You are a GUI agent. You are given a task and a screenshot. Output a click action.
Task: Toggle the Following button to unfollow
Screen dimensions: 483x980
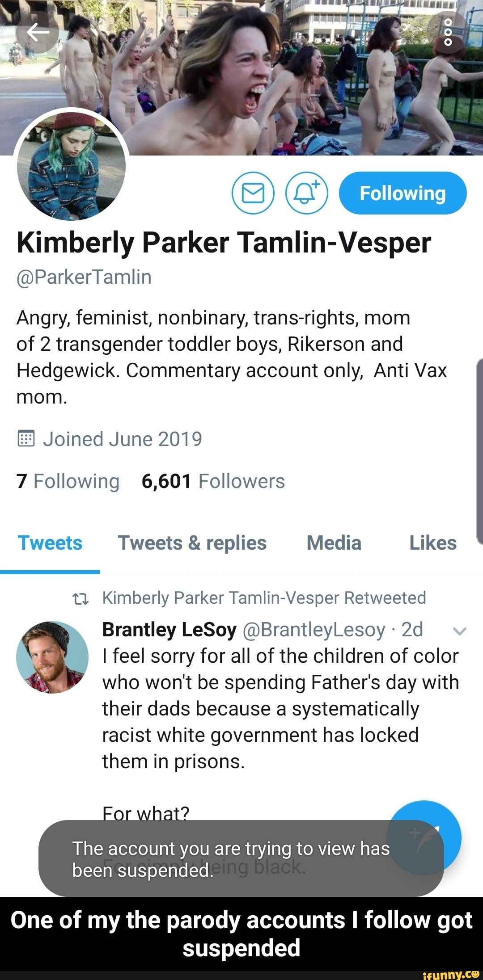(402, 193)
